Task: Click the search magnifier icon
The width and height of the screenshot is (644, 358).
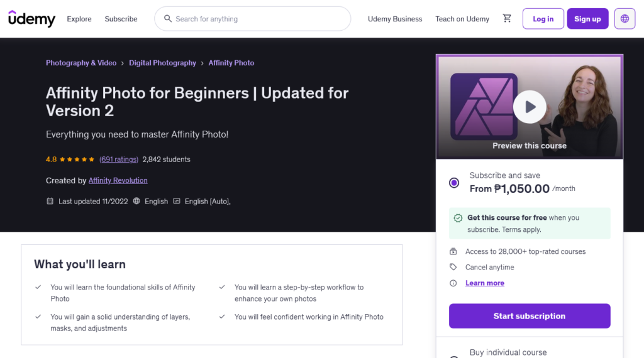Action: click(167, 19)
